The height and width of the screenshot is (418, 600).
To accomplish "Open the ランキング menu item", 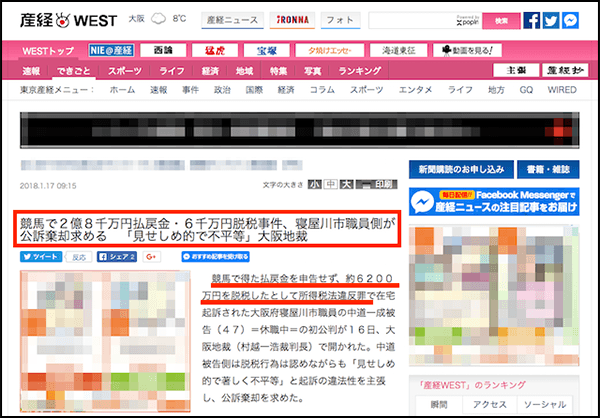I will (x=359, y=71).
